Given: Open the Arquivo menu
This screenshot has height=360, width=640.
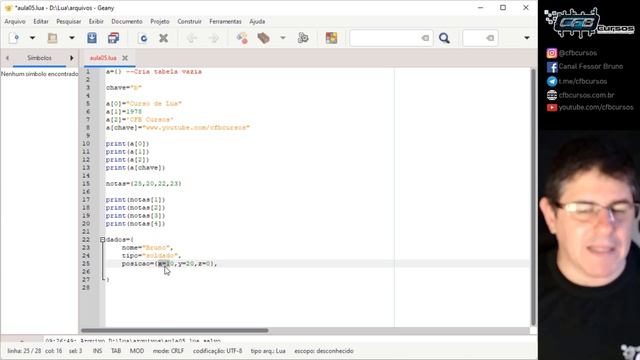Looking at the screenshot, I should point(15,21).
